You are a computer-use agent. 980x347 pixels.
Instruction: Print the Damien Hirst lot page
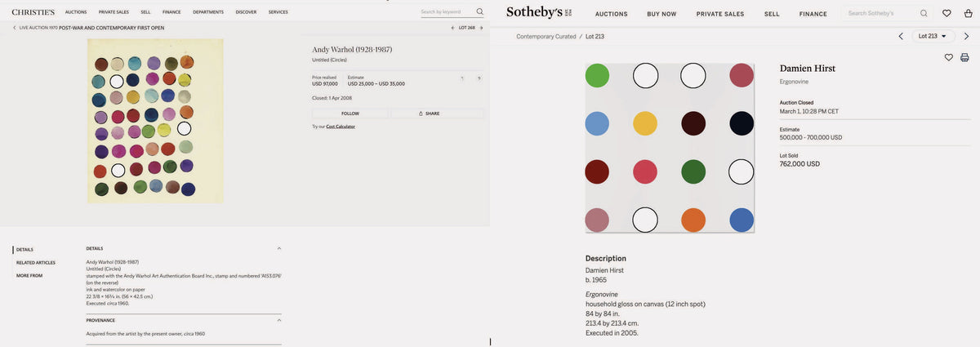click(x=964, y=57)
